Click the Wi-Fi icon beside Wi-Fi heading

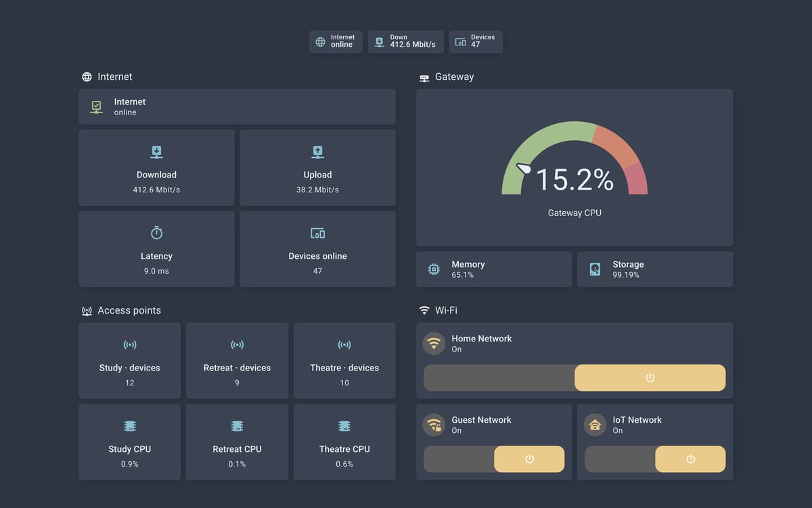tap(424, 311)
